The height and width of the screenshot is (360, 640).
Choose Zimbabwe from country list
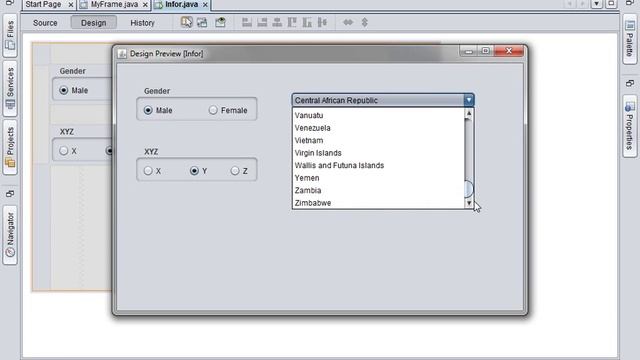(378, 203)
